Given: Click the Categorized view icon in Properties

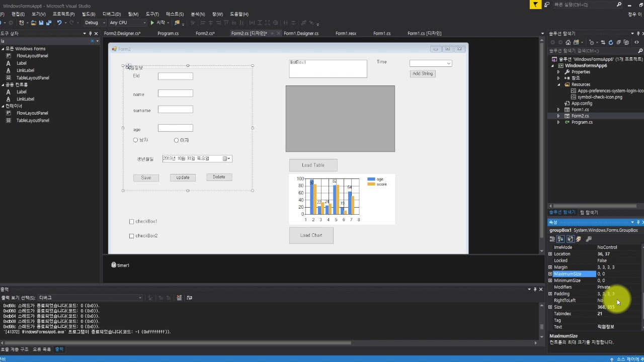Looking at the screenshot, I should point(552,239).
